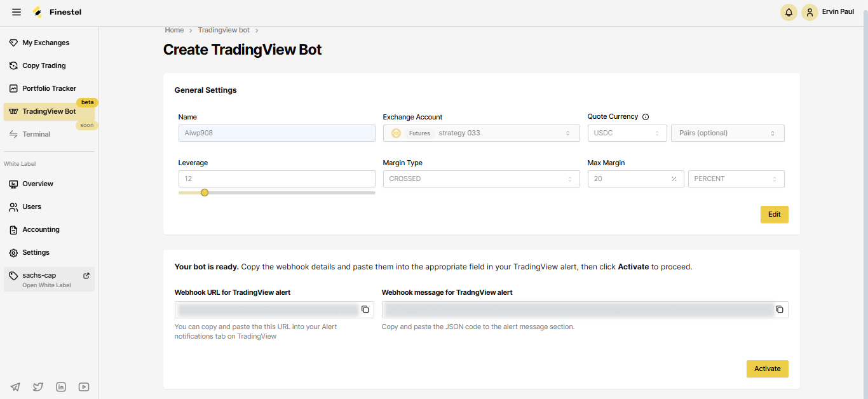Click the Edit button
The width and height of the screenshot is (868, 399).
(774, 214)
